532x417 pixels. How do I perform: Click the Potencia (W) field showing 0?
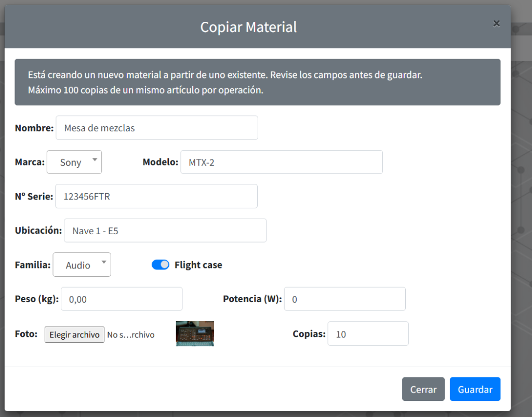pyautogui.click(x=344, y=299)
